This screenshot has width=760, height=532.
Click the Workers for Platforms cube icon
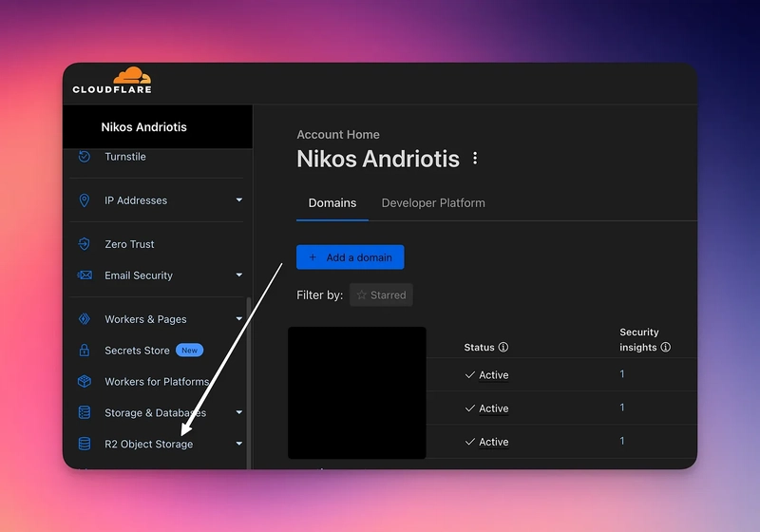tap(85, 381)
